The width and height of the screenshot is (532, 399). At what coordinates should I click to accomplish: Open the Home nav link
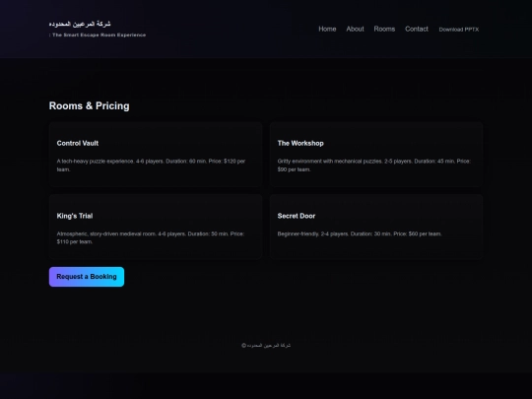327,30
